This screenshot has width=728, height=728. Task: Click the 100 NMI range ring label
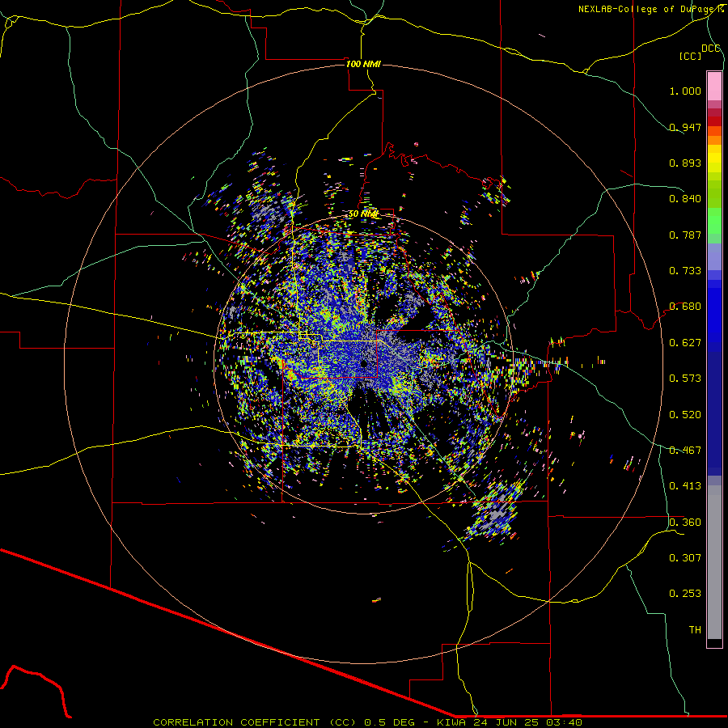(x=363, y=64)
